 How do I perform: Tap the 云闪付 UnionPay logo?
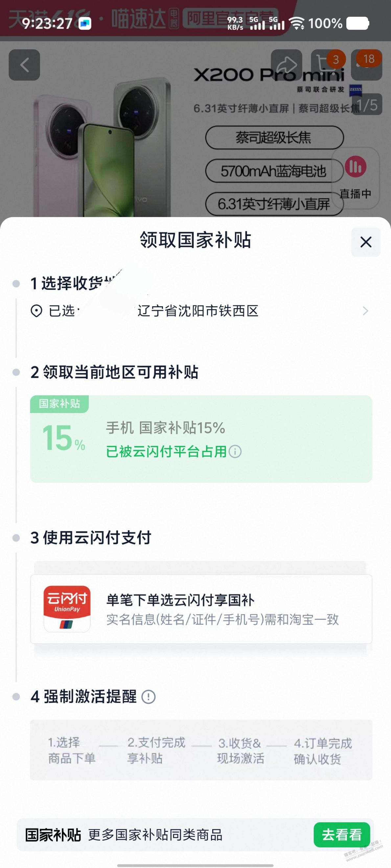pos(67,609)
